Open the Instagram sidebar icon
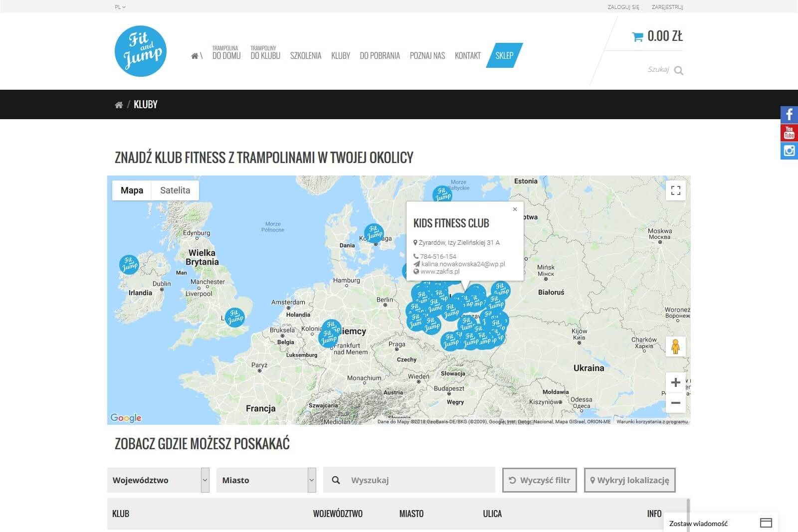The width and height of the screenshot is (798, 532). 789,151
